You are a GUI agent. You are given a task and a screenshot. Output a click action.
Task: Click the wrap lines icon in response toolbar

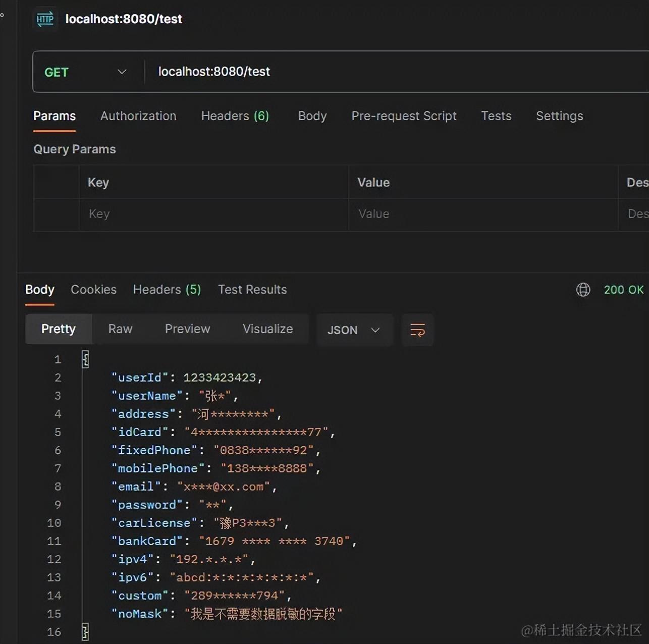(417, 330)
